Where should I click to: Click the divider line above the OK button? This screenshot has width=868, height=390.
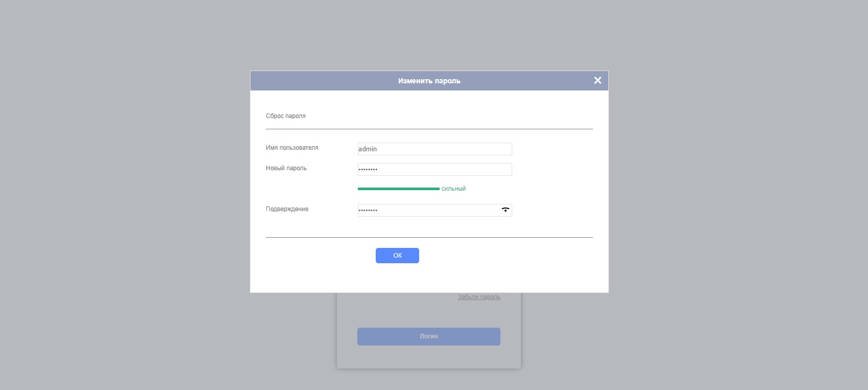[x=429, y=237]
